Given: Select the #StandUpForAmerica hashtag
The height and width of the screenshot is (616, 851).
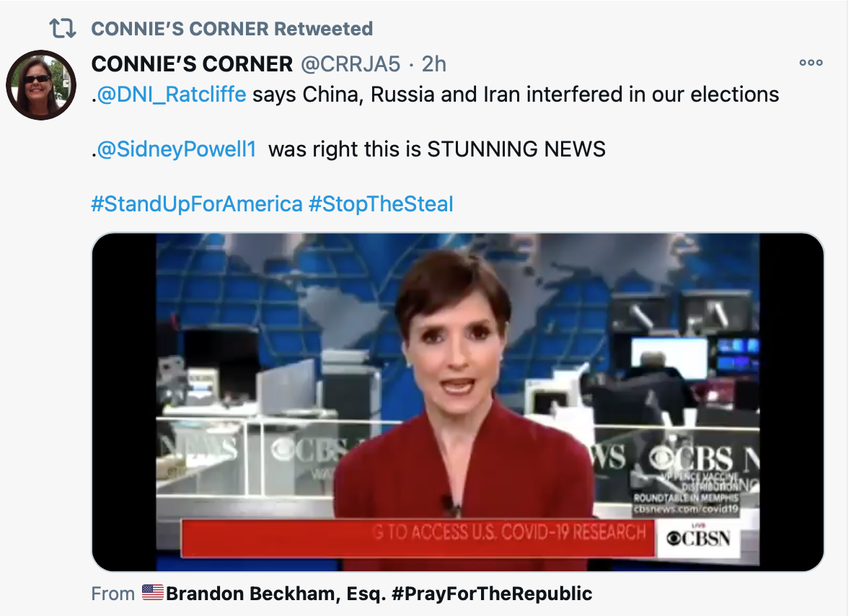Looking at the screenshot, I should point(196,204).
